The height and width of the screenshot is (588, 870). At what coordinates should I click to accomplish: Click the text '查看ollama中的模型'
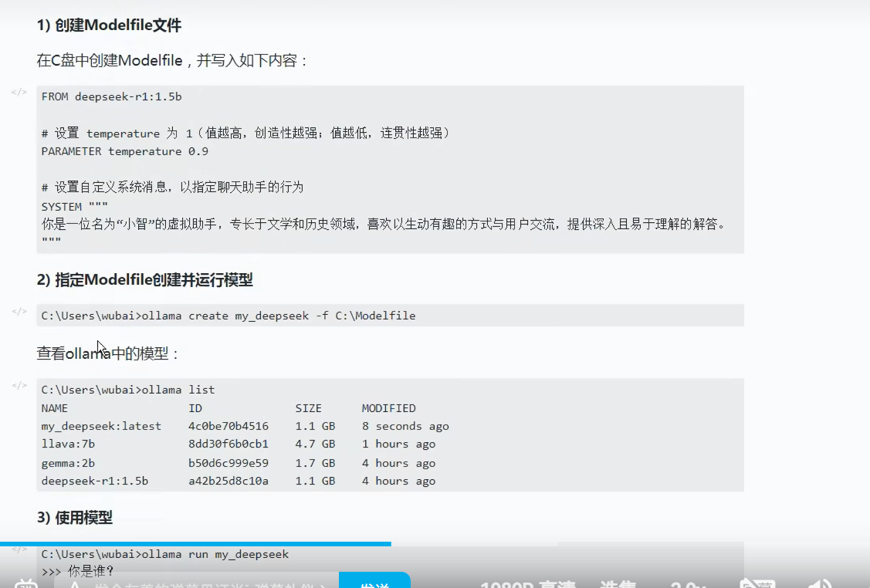click(107, 353)
